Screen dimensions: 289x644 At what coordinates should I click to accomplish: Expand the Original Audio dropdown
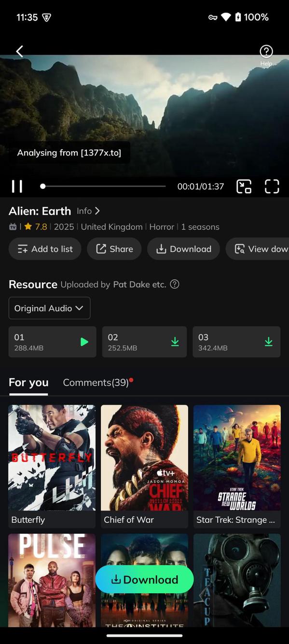pyautogui.click(x=49, y=308)
